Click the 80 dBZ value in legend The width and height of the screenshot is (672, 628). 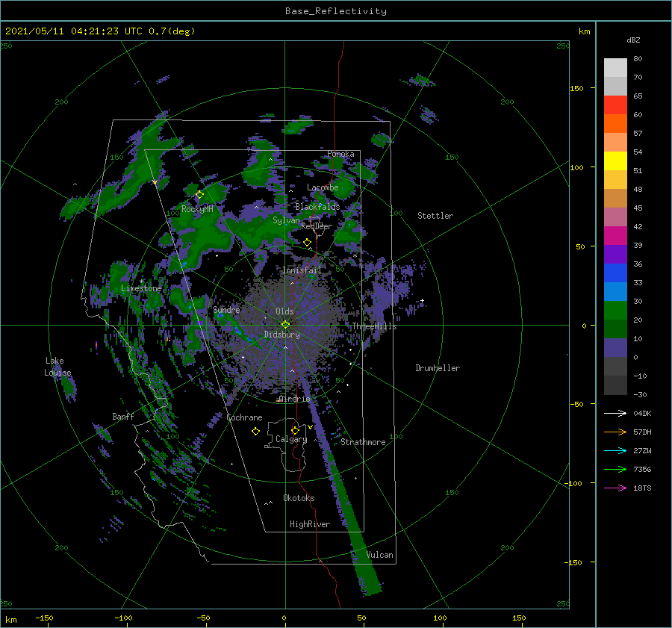(x=638, y=59)
